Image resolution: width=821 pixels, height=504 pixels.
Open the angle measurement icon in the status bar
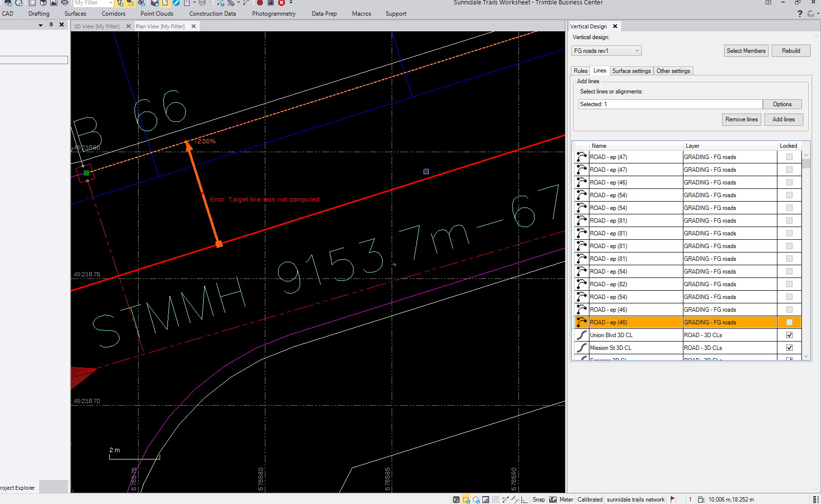coord(524,499)
